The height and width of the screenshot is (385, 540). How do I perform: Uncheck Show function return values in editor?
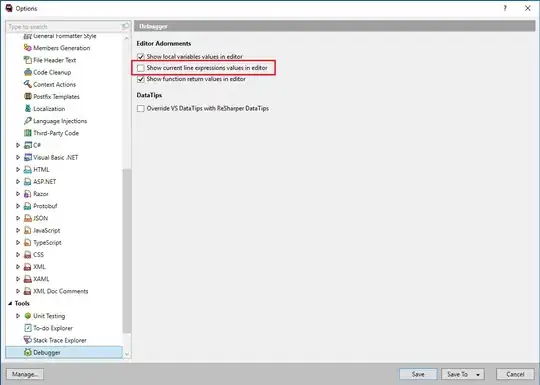pos(141,79)
